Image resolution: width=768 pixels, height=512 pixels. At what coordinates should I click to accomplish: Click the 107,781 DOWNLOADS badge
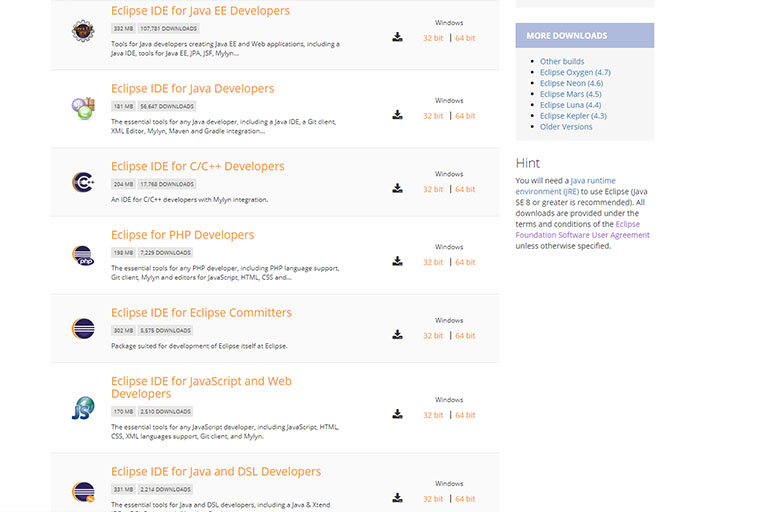(x=168, y=28)
